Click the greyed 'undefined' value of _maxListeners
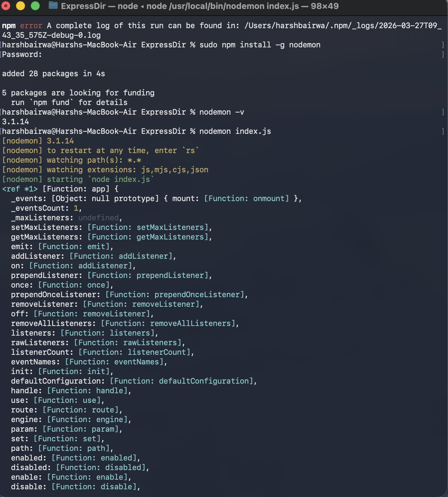 (x=98, y=218)
